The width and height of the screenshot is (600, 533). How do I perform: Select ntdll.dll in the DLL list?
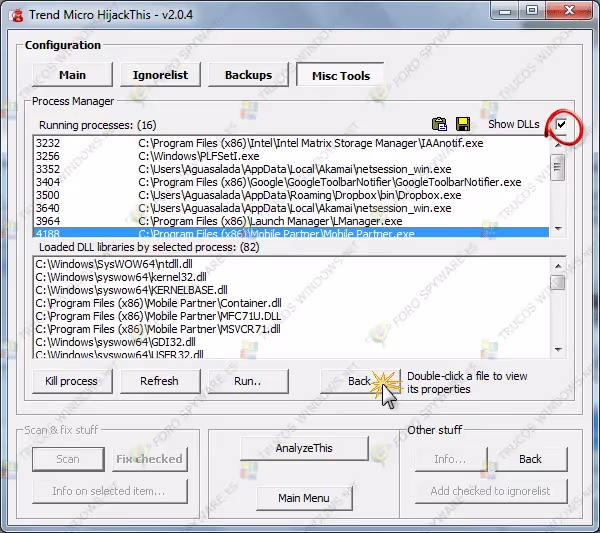coord(291,264)
